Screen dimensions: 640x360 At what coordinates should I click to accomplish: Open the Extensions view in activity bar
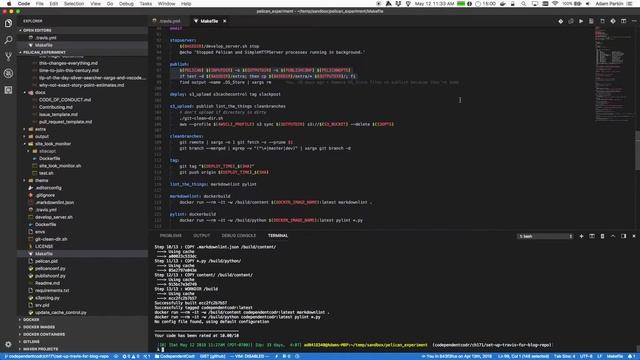click(8, 90)
